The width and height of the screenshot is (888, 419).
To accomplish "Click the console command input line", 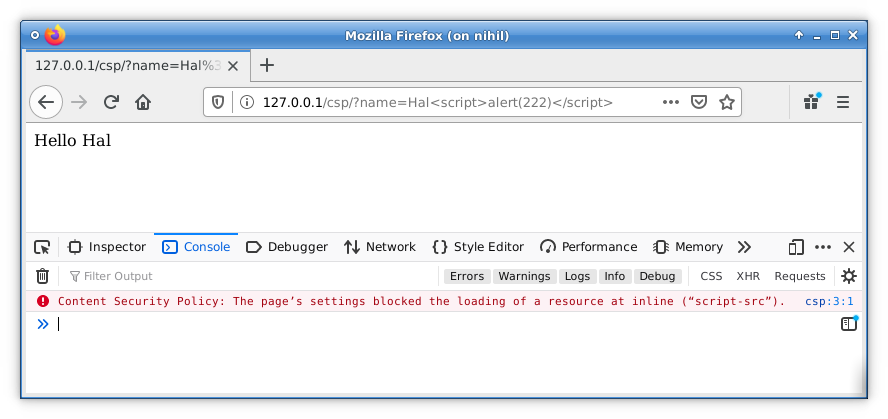I will click(x=445, y=324).
